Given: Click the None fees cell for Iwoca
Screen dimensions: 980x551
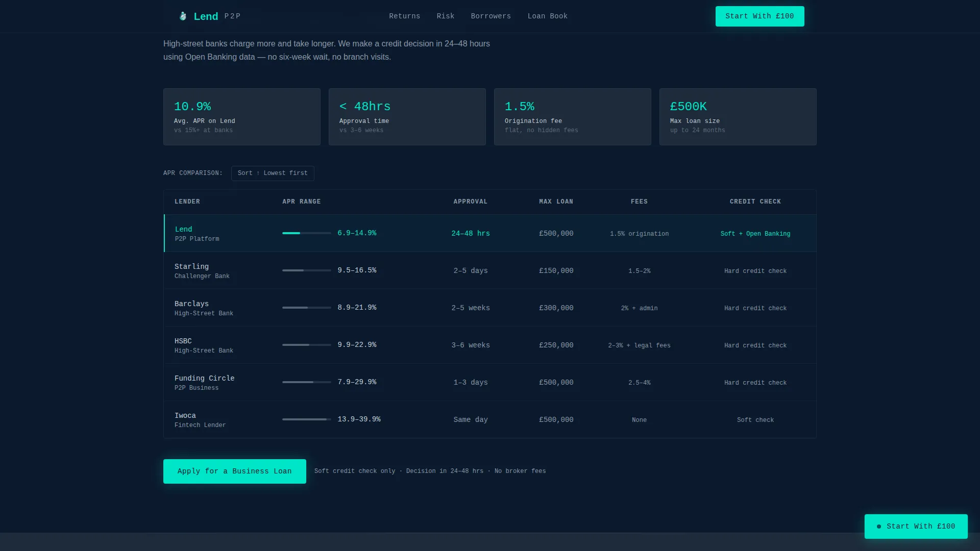Looking at the screenshot, I should [639, 420].
